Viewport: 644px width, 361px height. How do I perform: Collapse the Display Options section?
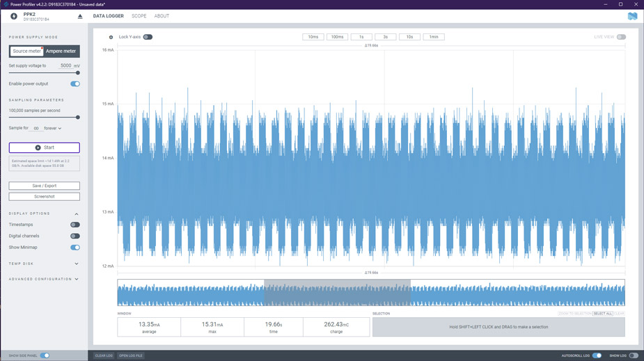(x=77, y=214)
